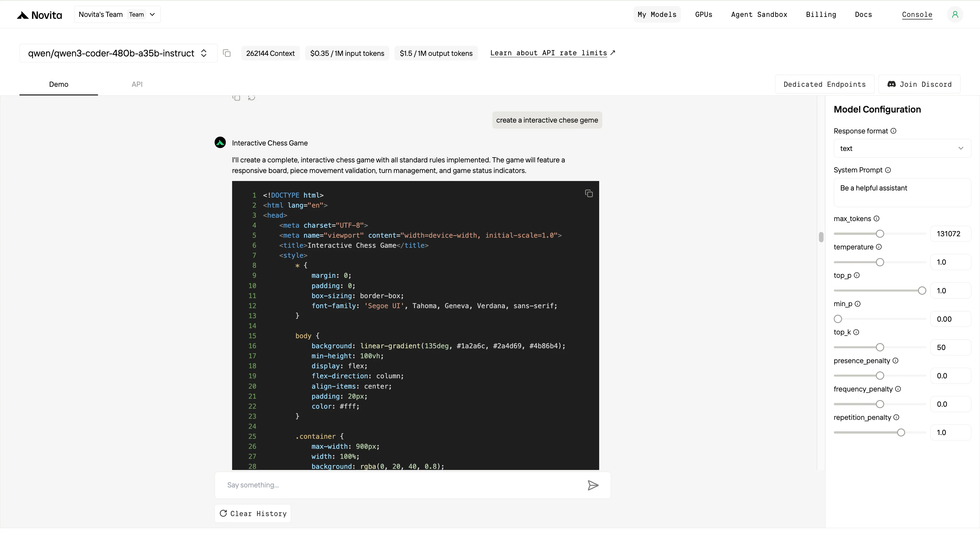Adjust the temperature slider handle
980x543 pixels.
(880, 262)
